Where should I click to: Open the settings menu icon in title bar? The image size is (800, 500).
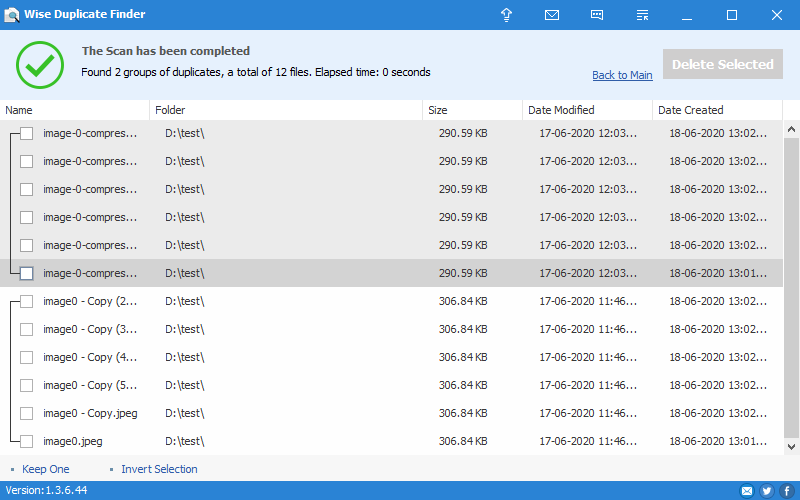642,15
